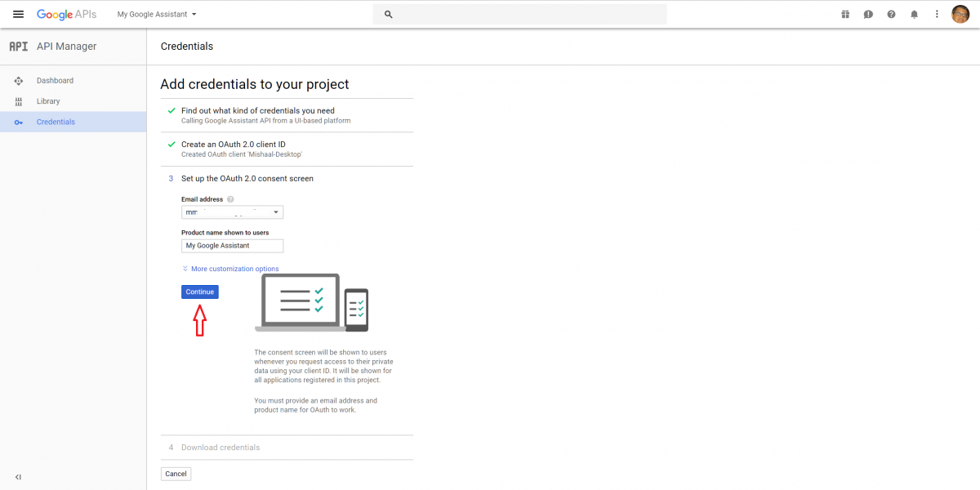Open the Google apps grid icon
Image resolution: width=980 pixels, height=490 pixels.
845,14
